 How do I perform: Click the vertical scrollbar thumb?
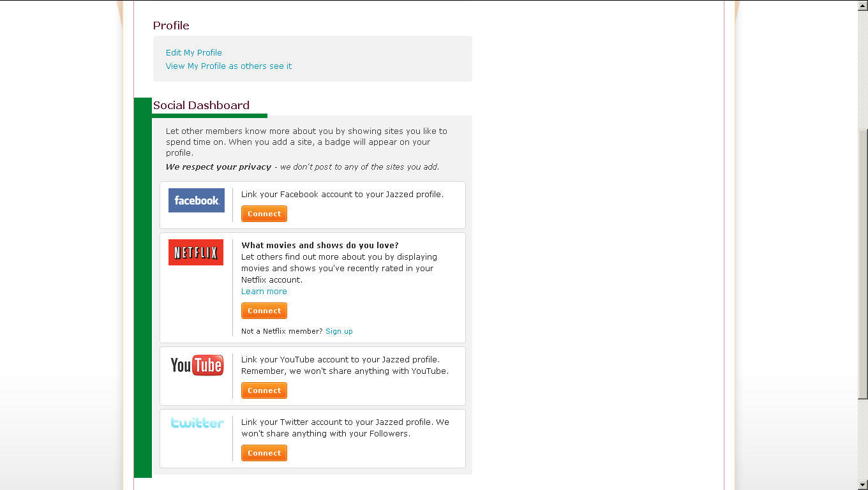[863, 264]
